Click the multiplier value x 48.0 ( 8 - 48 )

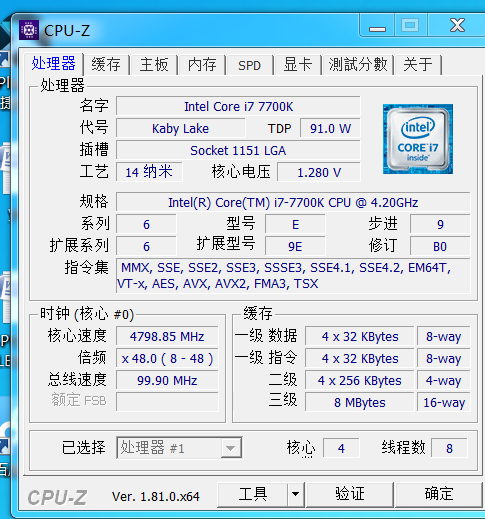tap(167, 359)
